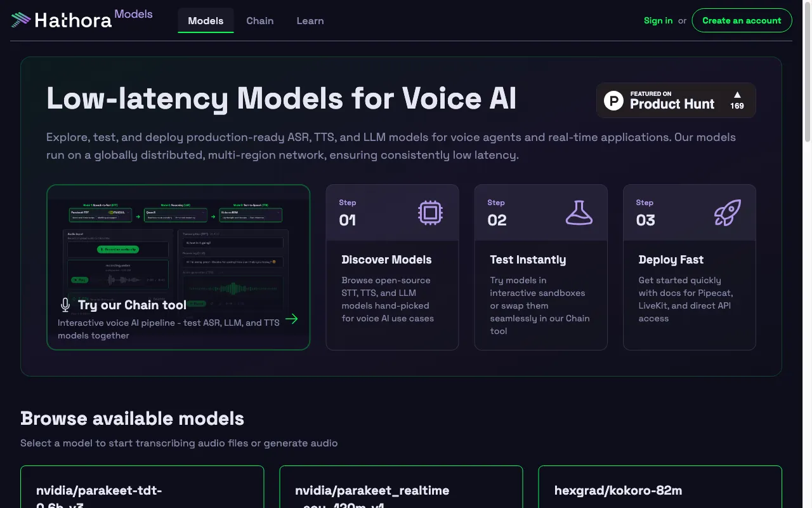Click the Hathora wordmark text
The image size is (812, 508).
click(x=73, y=21)
